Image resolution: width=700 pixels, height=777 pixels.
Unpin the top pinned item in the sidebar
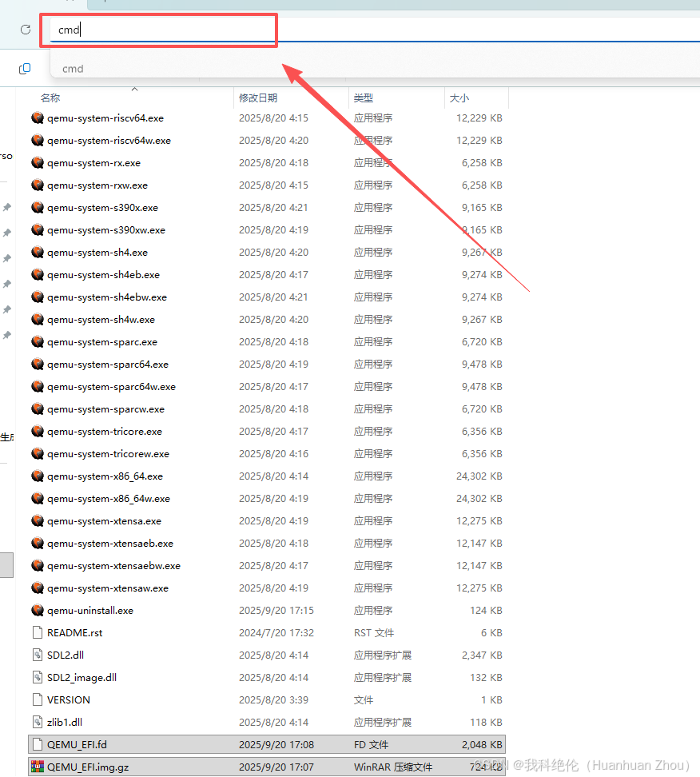pyautogui.click(x=8, y=206)
